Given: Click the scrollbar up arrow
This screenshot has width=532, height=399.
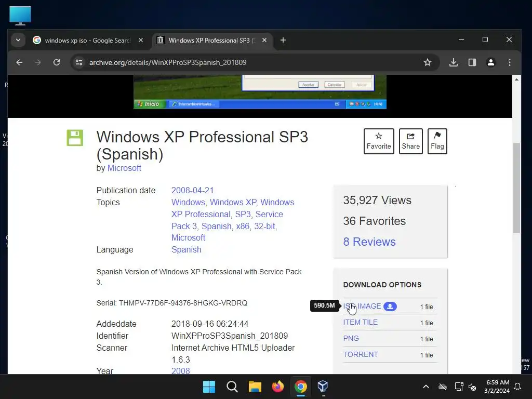Looking at the screenshot, I should (x=516, y=79).
